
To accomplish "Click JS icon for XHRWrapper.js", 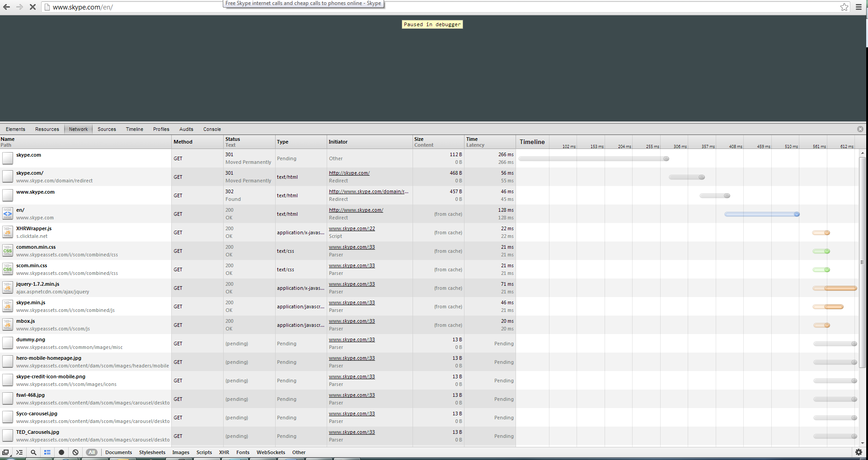I will (8, 232).
